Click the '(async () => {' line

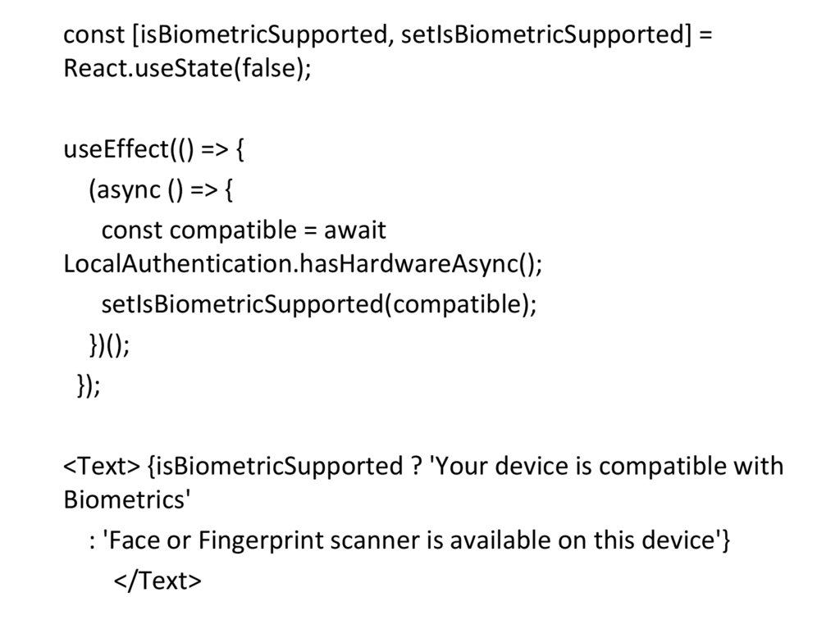coord(162,190)
